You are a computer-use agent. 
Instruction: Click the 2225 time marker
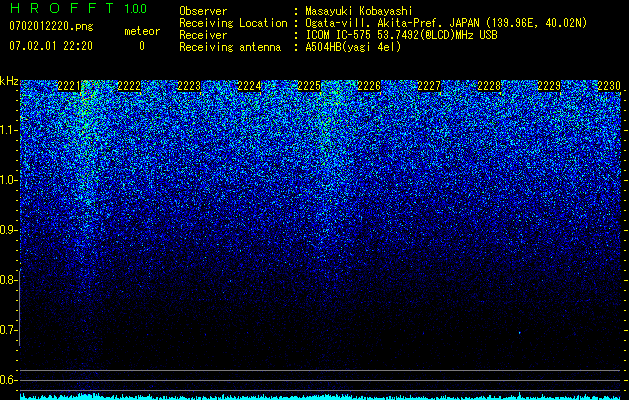[x=309, y=86]
